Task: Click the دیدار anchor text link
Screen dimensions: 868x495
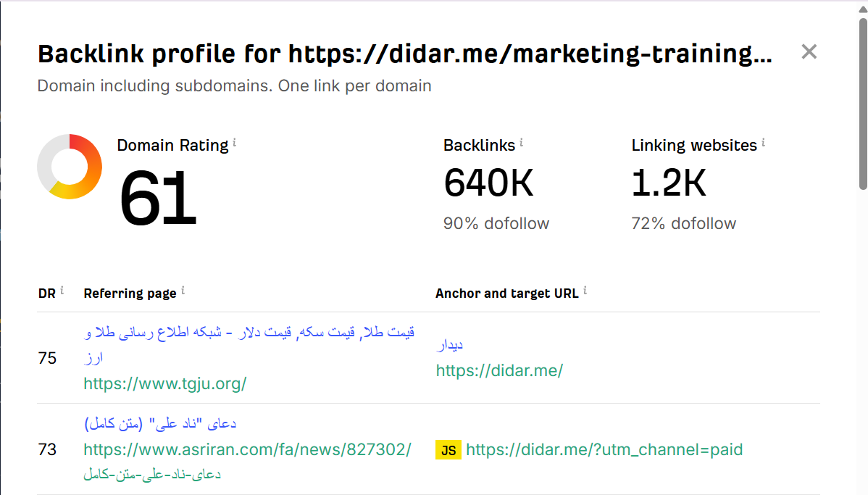Action: click(449, 344)
